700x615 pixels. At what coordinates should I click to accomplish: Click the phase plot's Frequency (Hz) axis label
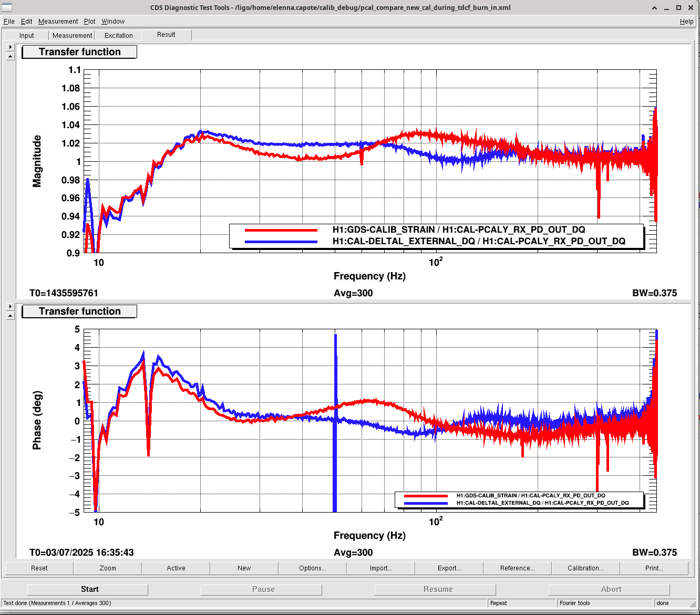[369, 536]
